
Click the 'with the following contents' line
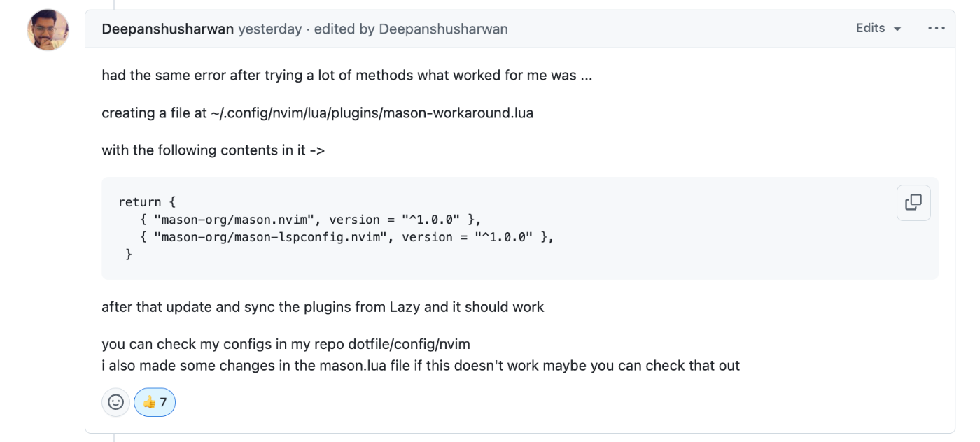213,150
